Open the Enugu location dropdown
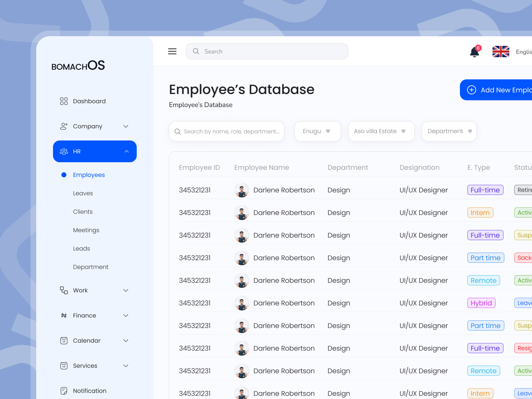The image size is (532, 399). pyautogui.click(x=318, y=131)
